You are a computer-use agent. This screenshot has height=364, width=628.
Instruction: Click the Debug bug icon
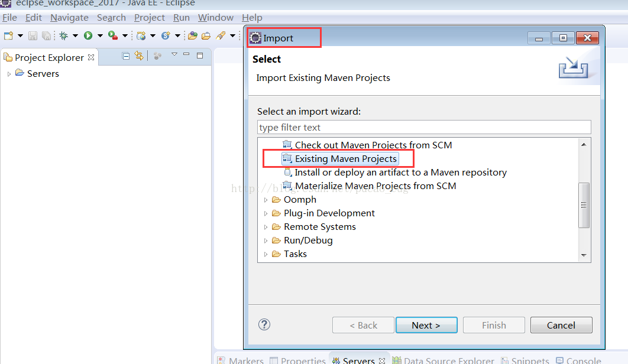64,35
